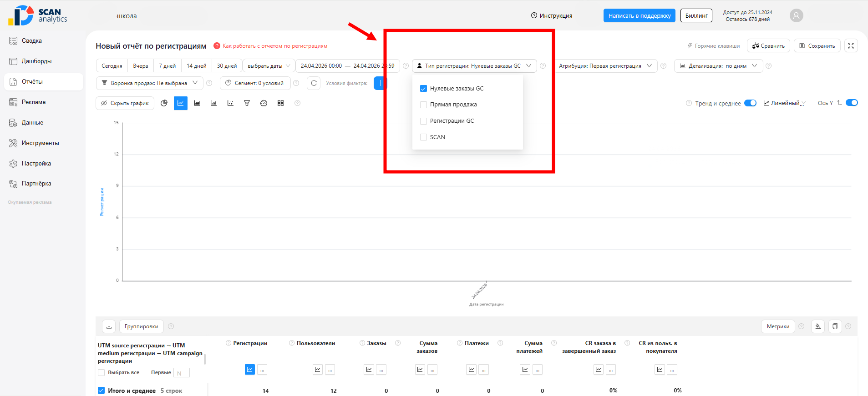Show chart for Сумма платежей column
The height and width of the screenshot is (396, 868).
coord(525,370)
